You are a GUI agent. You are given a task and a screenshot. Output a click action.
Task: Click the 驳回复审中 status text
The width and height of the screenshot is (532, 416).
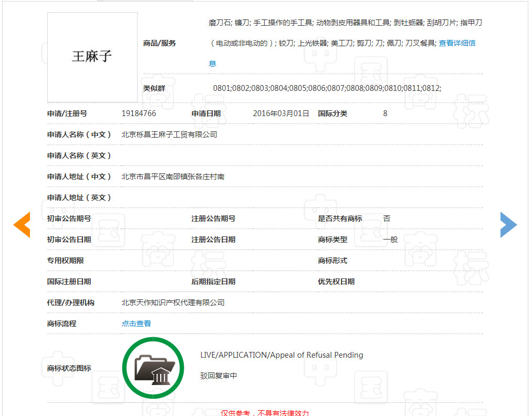tap(218, 376)
